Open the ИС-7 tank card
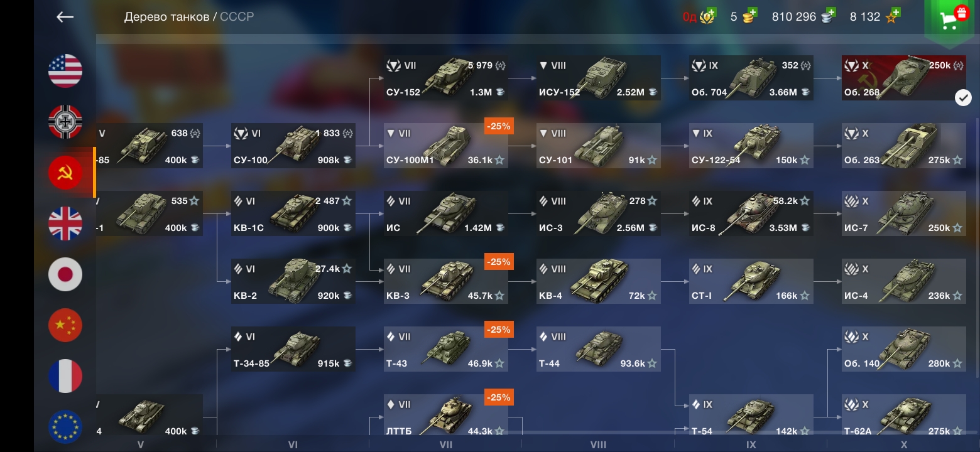Viewport: 980px width, 452px height. click(904, 213)
